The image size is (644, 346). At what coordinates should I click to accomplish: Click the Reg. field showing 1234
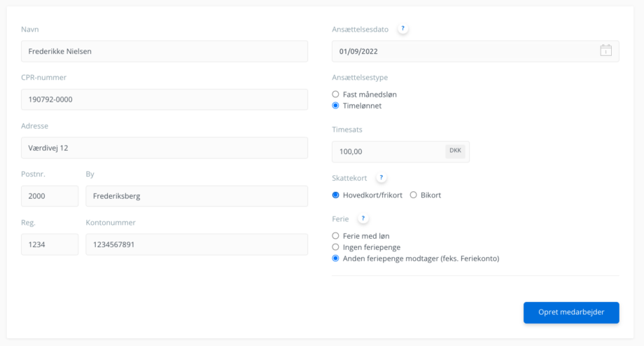click(x=50, y=244)
